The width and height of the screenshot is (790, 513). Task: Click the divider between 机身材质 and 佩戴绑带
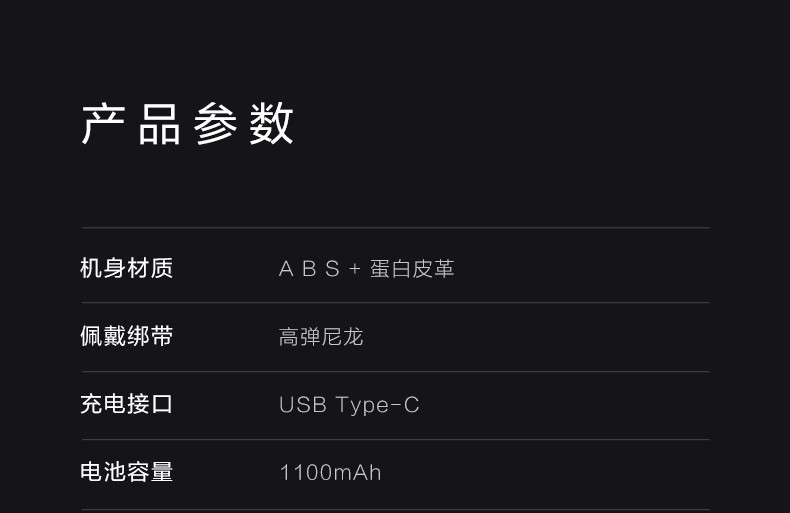click(x=395, y=302)
